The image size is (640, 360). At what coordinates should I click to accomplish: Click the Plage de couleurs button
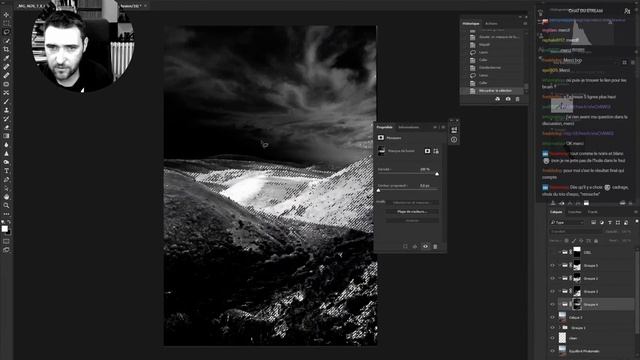click(412, 212)
